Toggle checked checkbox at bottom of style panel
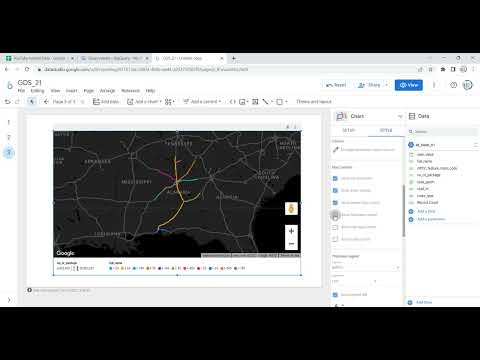Image resolution: width=480 pixels, height=360 pixels. 335,295
